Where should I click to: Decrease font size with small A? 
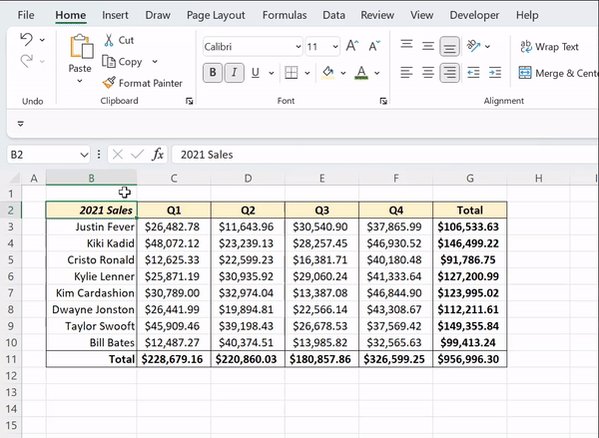[374, 46]
